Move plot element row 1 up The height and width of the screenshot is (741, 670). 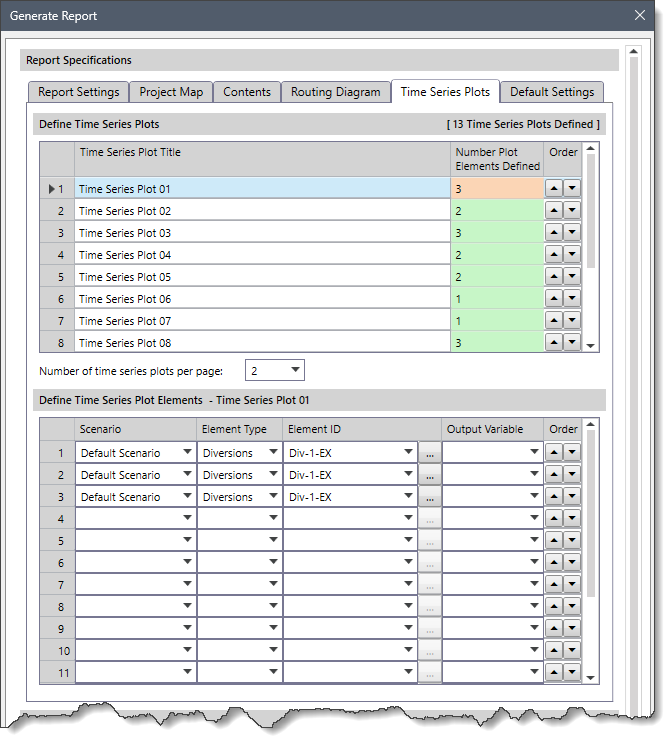554,452
